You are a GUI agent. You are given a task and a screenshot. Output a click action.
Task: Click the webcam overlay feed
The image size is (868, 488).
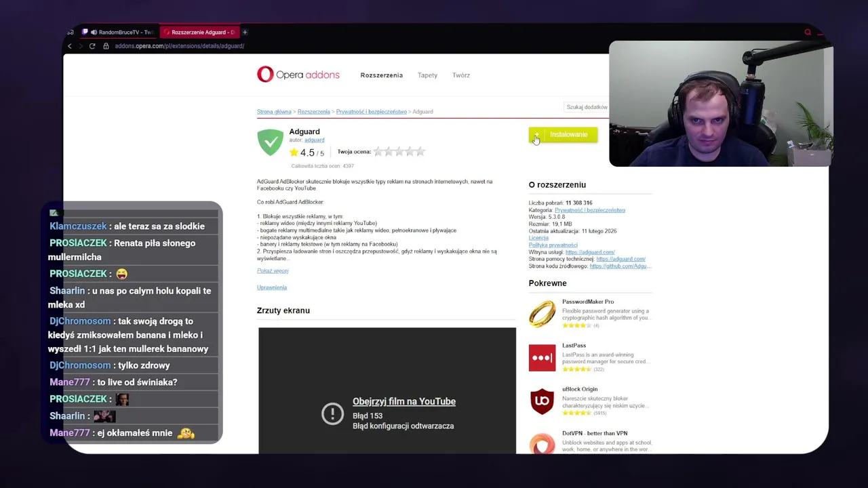(x=720, y=104)
